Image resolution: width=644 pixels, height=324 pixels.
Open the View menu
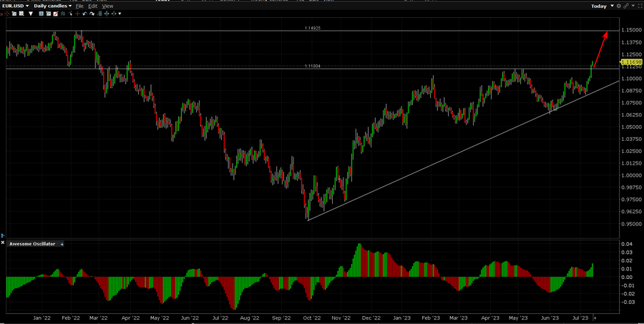pyautogui.click(x=107, y=6)
